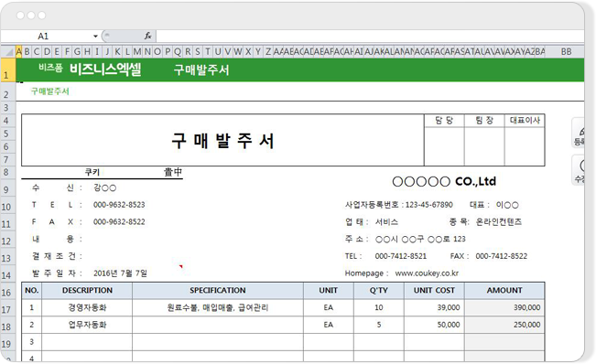Click the 업무자동화 description cell
This screenshot has height=364, width=596.
tap(87, 325)
